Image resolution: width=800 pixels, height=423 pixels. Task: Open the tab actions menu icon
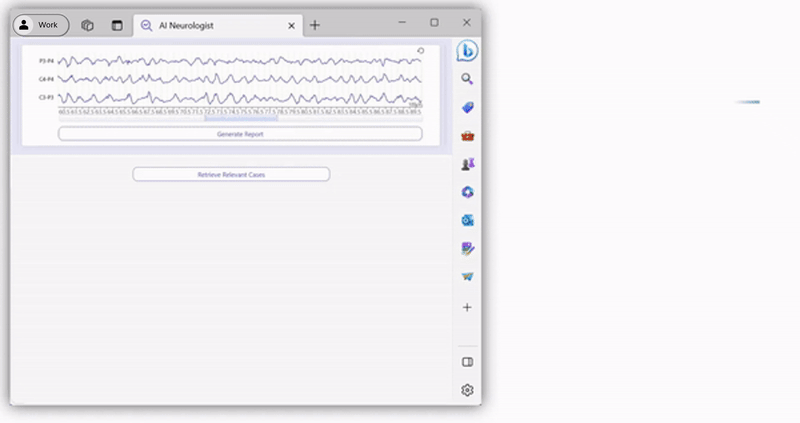coord(116,25)
